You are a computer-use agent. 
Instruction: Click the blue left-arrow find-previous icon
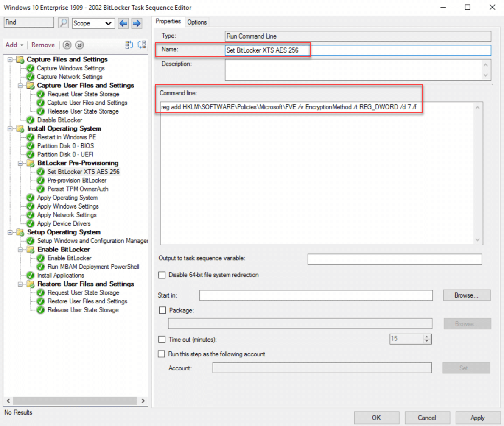123,23
